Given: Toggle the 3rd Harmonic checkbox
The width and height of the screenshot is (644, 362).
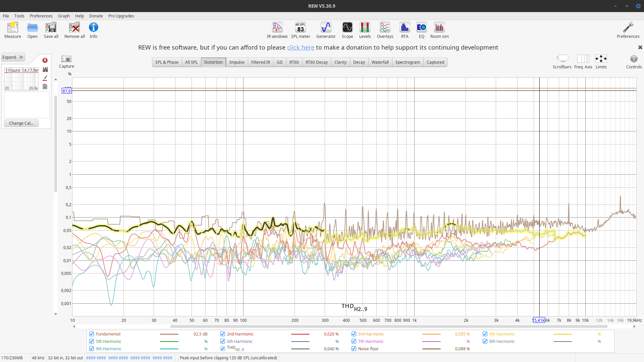Looking at the screenshot, I should coord(354,334).
